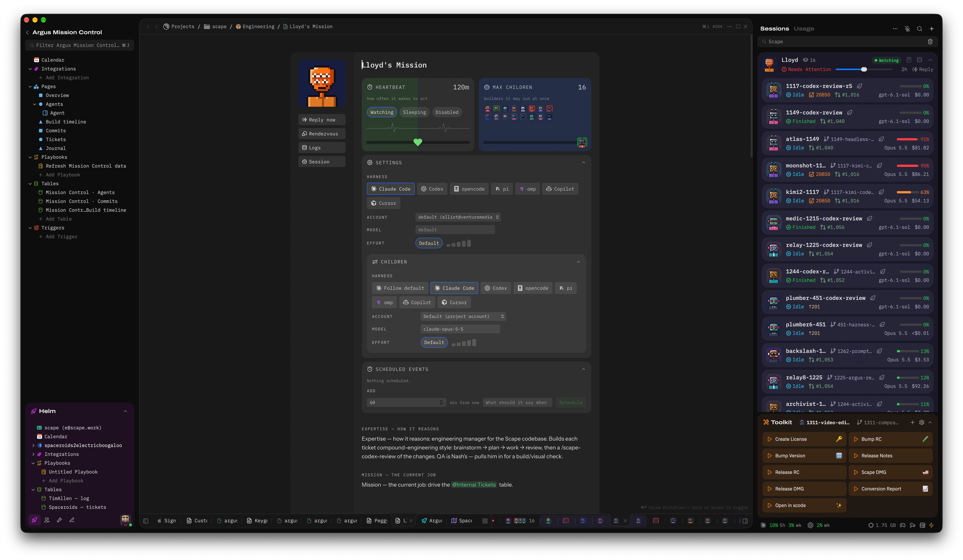Open the Argus tab in bottom bar
Viewport: 963px width, 560px height.
(x=431, y=521)
